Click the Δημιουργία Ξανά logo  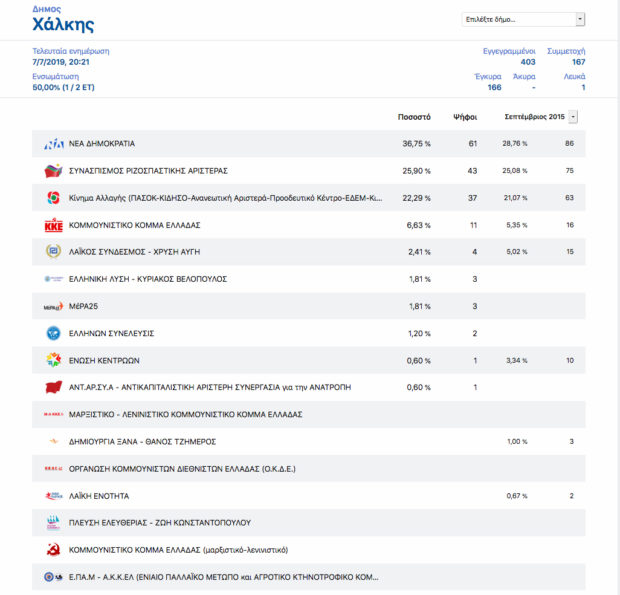(53, 442)
